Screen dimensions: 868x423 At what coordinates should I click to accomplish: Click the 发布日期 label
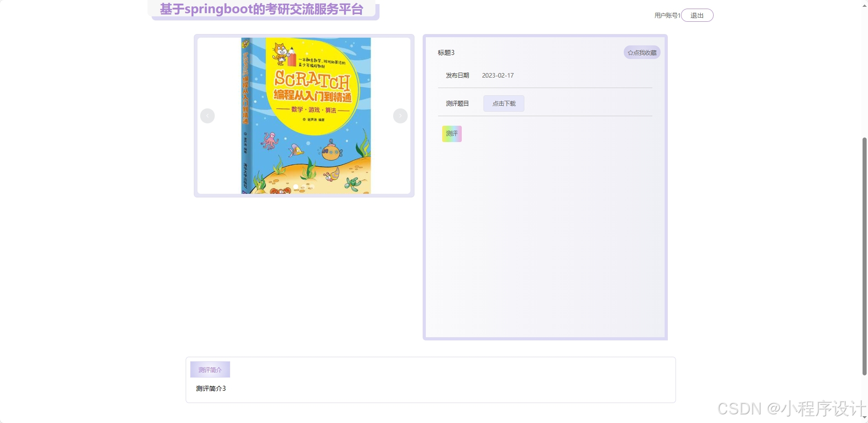(x=457, y=75)
